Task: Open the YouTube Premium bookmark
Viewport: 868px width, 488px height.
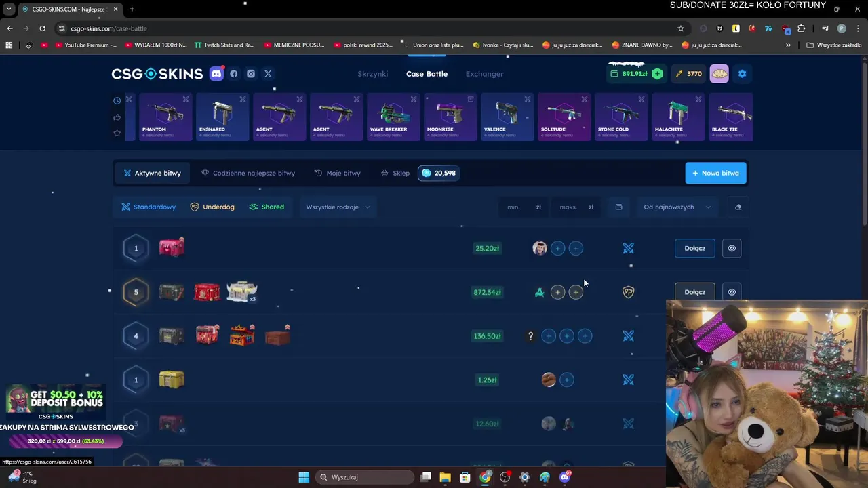Action: (x=85, y=45)
